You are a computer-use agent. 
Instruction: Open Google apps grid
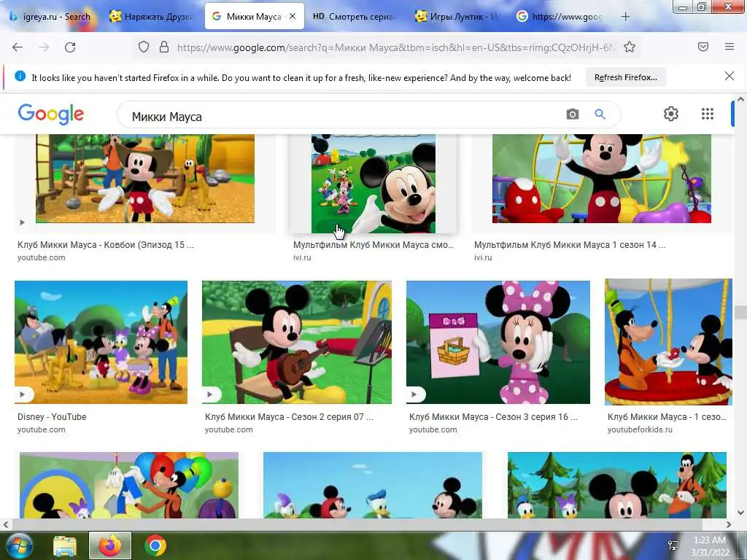(708, 114)
